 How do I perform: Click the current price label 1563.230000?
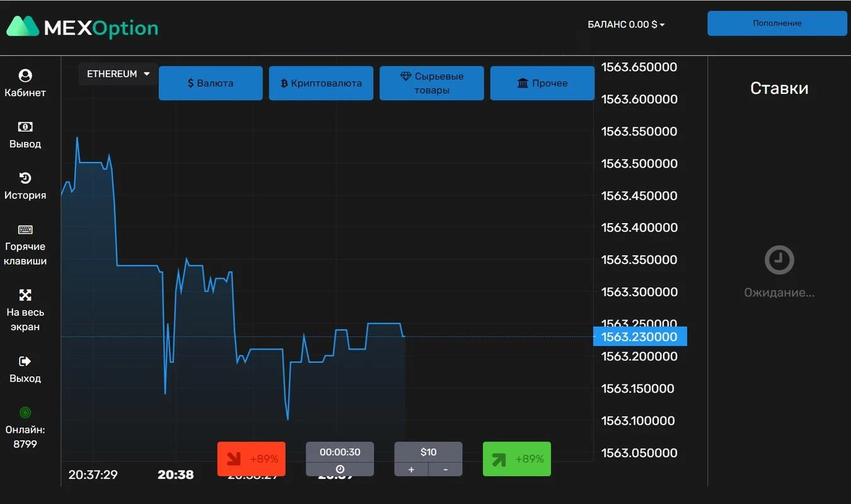[x=640, y=336]
